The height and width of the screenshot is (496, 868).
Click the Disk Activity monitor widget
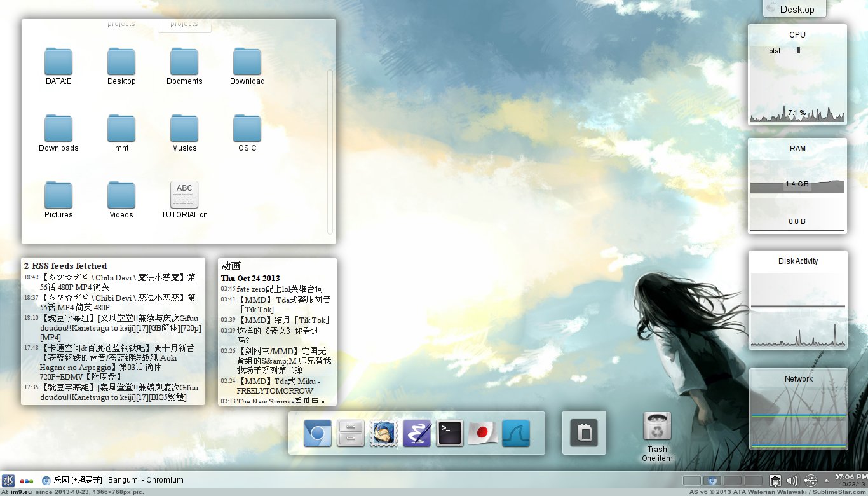(797, 300)
